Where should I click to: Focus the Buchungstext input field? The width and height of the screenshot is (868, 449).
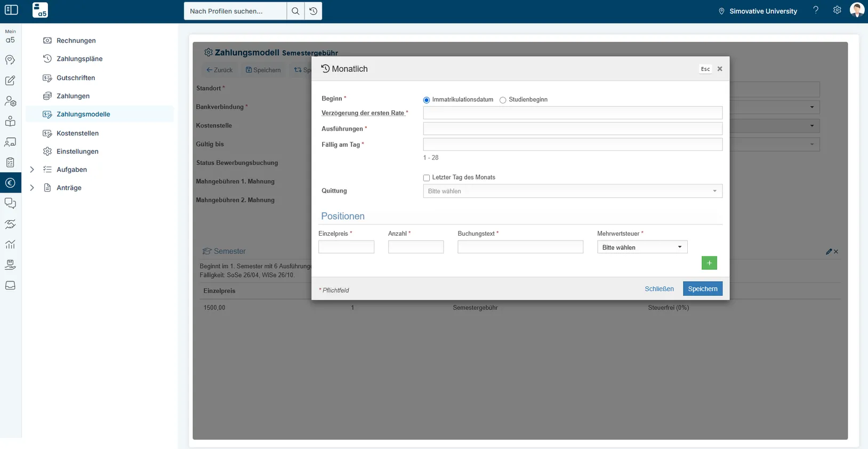(x=520, y=247)
